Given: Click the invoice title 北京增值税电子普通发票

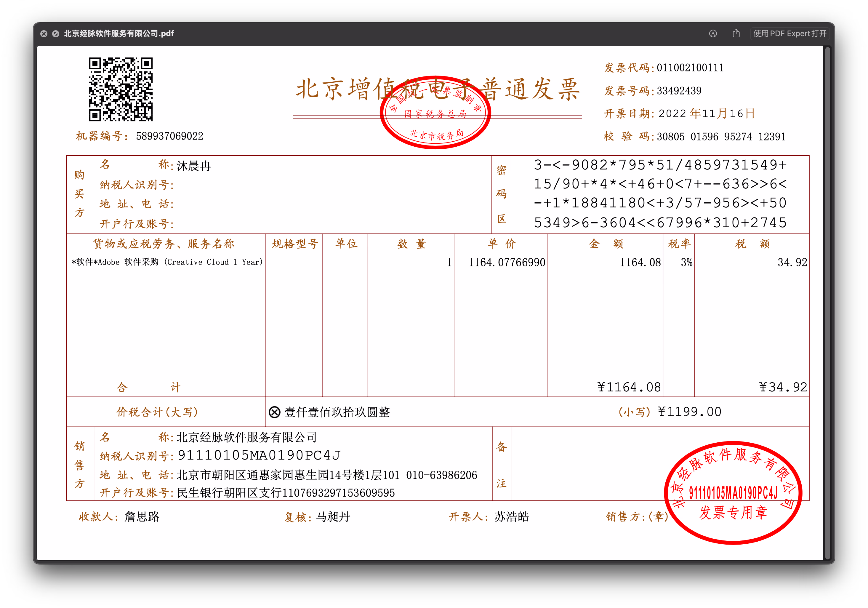Looking at the screenshot, I should click(437, 89).
